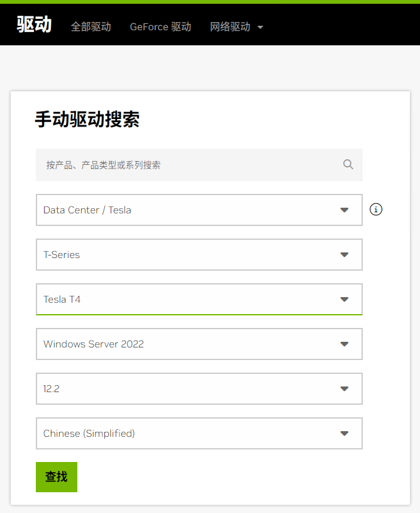Go to the 全部驱动 tab

[91, 26]
